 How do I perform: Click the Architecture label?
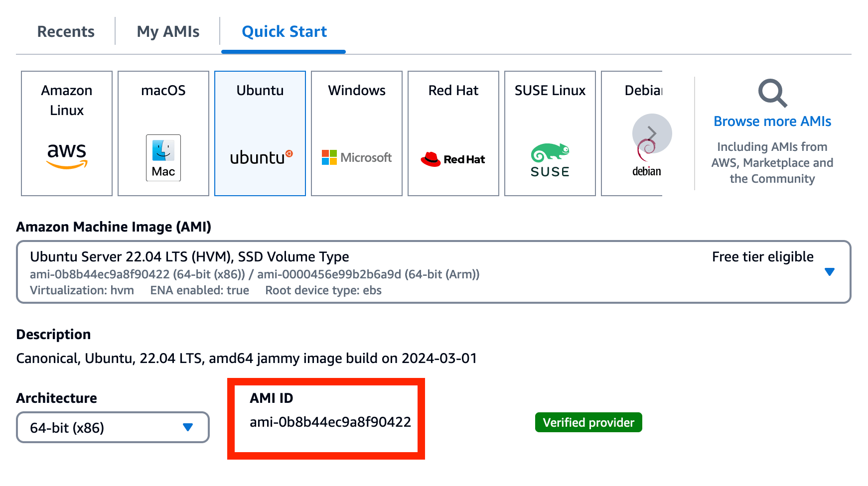(56, 398)
